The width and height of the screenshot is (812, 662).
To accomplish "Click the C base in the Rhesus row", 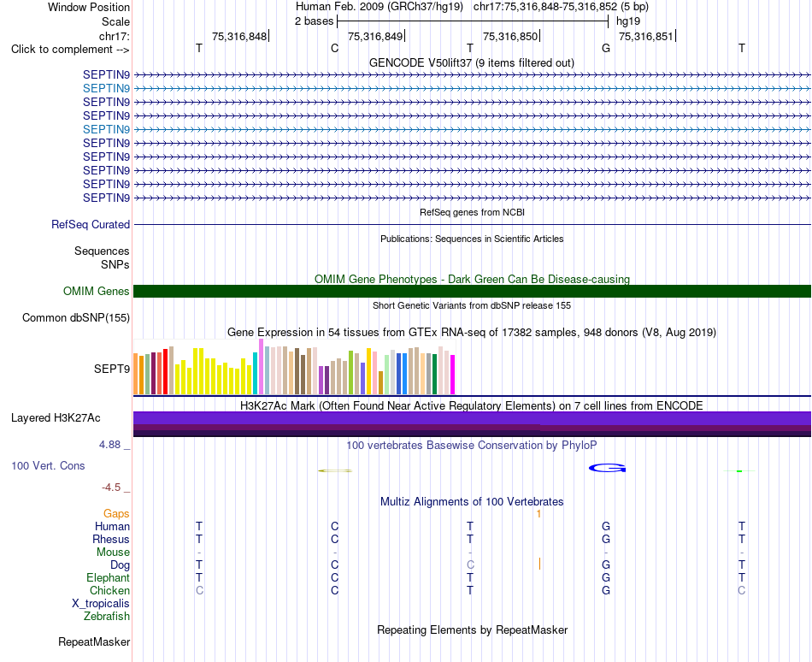I will 334,539.
